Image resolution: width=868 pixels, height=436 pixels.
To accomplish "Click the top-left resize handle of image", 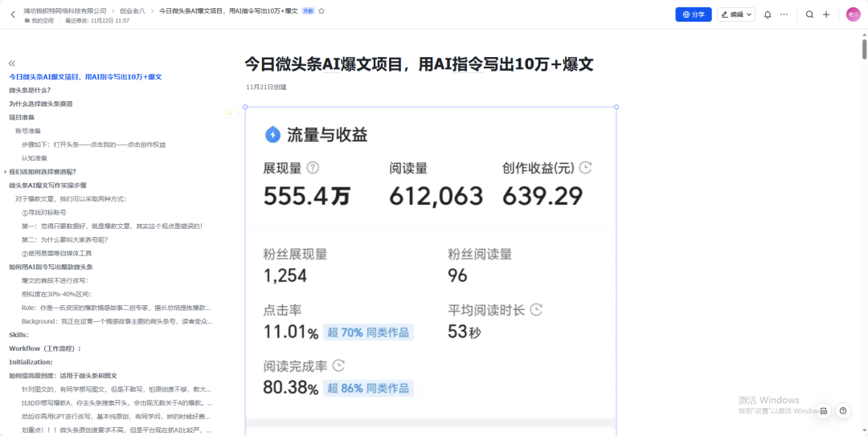I will [245, 107].
